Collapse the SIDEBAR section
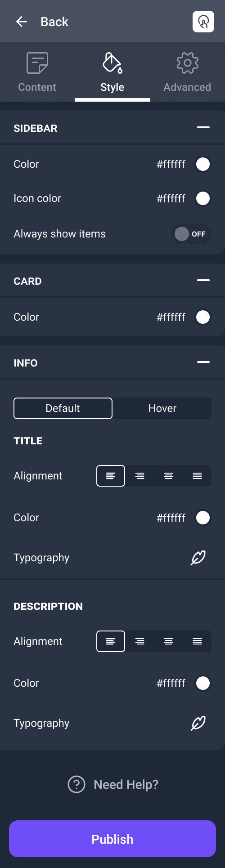Viewport: 225px width, 868px height. pyautogui.click(x=203, y=128)
